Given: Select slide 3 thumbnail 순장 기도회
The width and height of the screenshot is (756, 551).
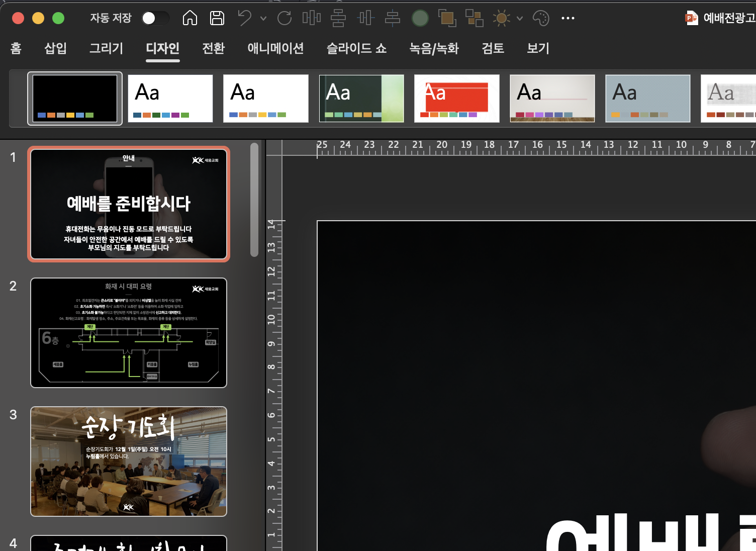Looking at the screenshot, I should [129, 462].
